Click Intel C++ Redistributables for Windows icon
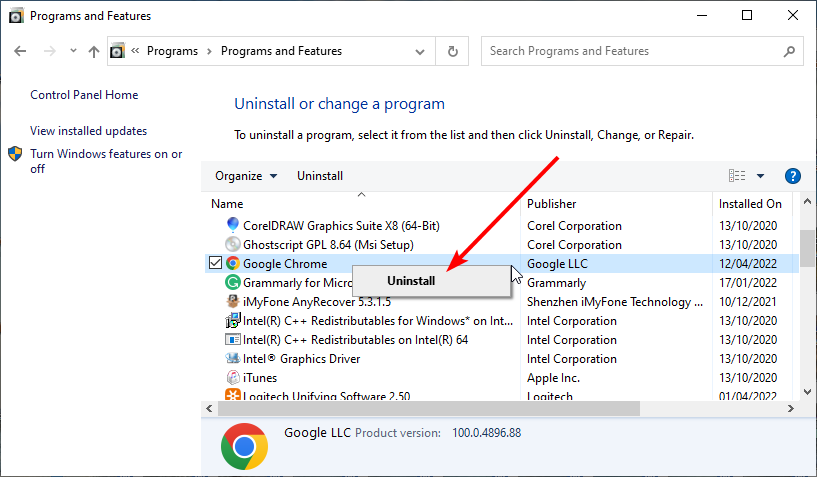817x477 pixels. (x=232, y=320)
